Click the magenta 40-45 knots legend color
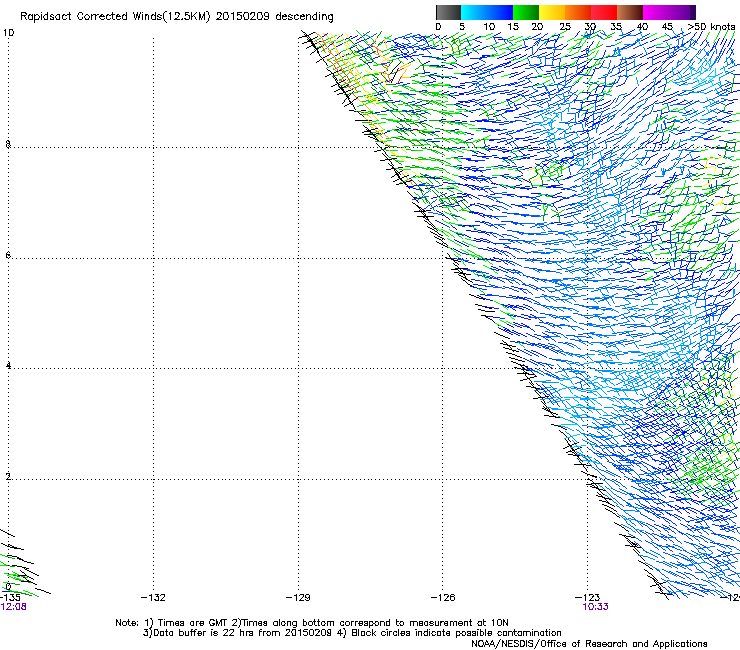Screen dimensions: 740x650 tap(656, 12)
